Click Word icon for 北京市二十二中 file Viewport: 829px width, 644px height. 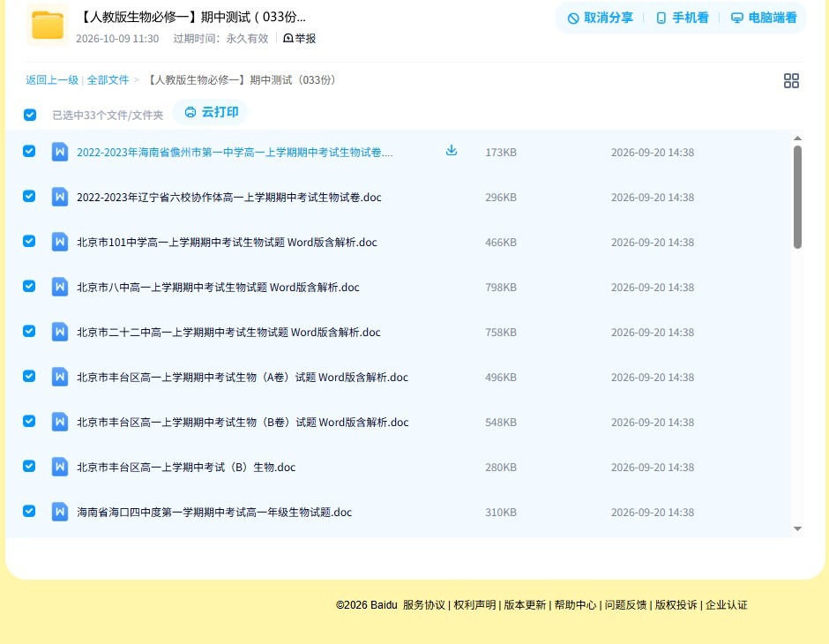60,332
